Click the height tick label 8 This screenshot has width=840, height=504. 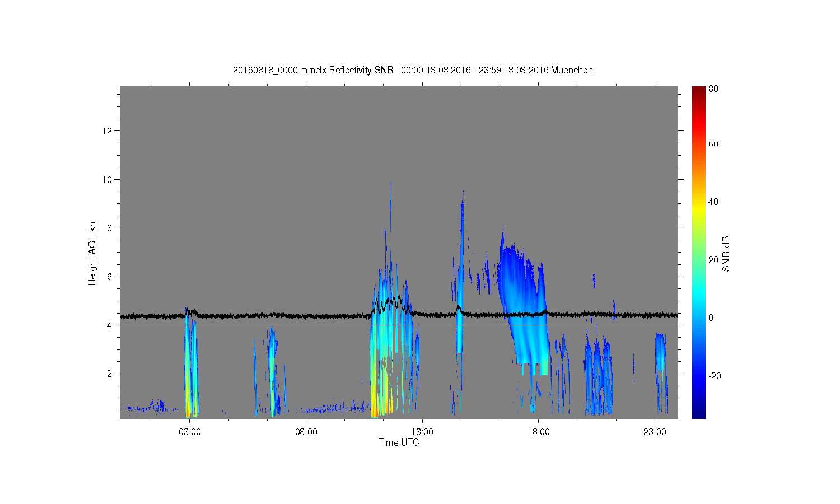110,228
